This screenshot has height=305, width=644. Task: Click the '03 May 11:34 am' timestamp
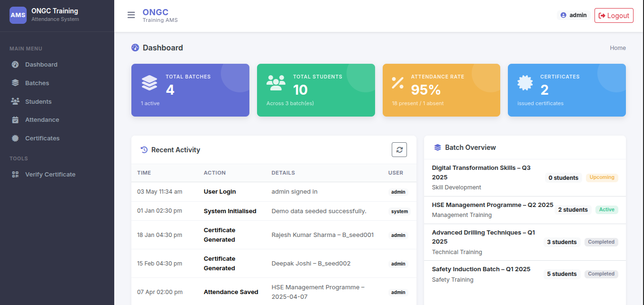(x=160, y=192)
